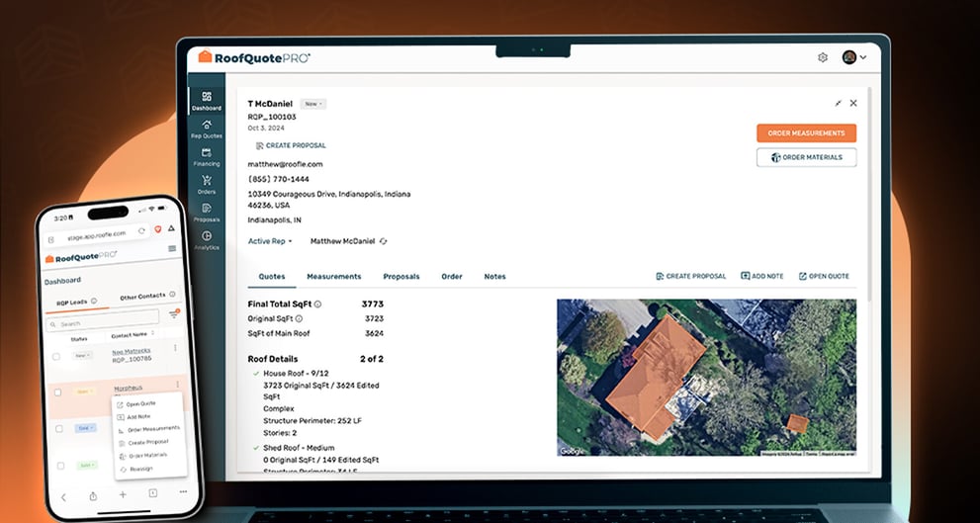Switch to Quotes tab
Image resolution: width=980 pixels, height=523 pixels.
pyautogui.click(x=272, y=276)
